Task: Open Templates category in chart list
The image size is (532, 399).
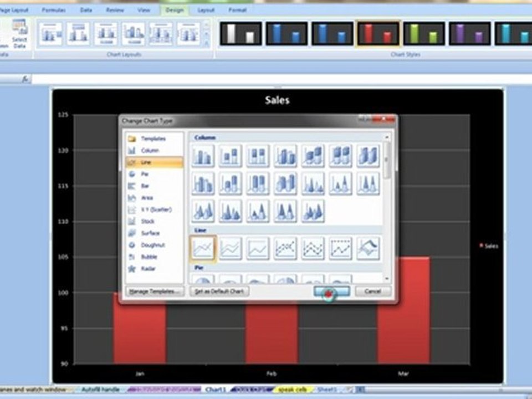Action: click(155, 139)
